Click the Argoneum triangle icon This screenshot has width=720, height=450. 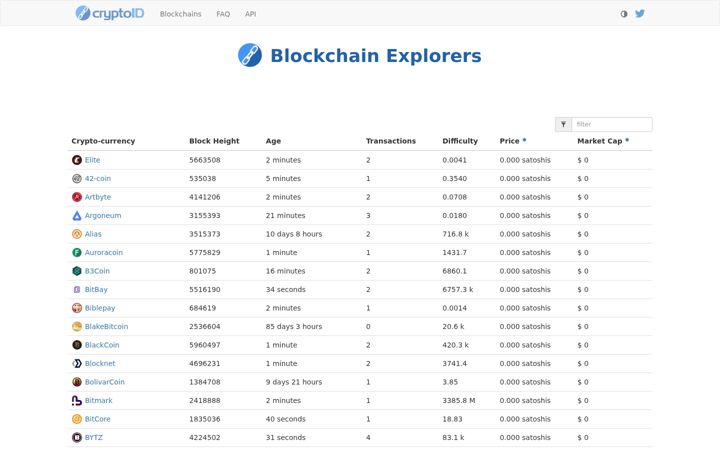pos(77,215)
